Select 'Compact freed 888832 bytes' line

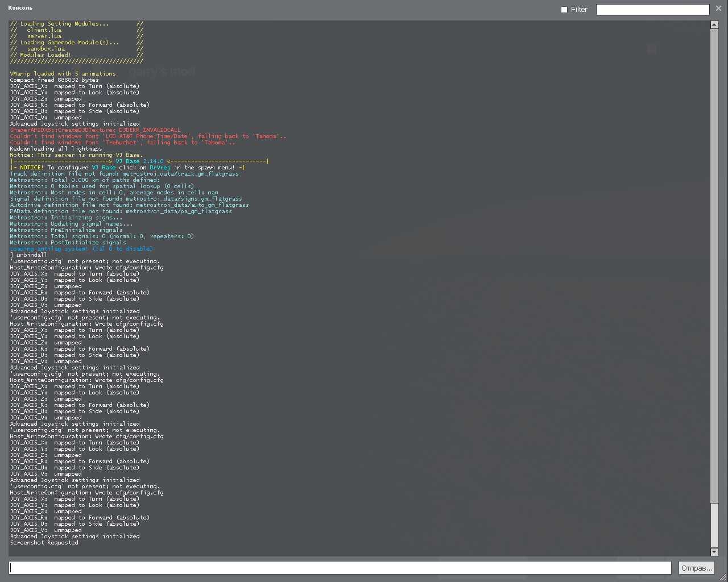(54, 80)
